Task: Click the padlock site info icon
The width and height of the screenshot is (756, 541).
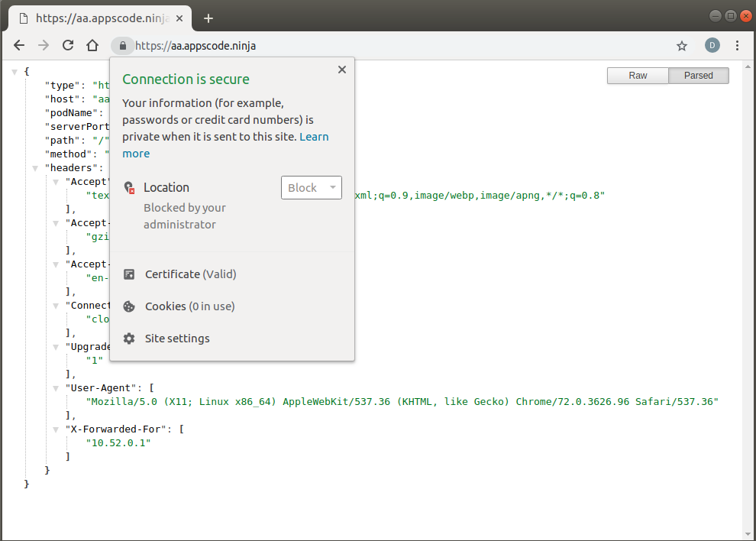Action: [123, 46]
